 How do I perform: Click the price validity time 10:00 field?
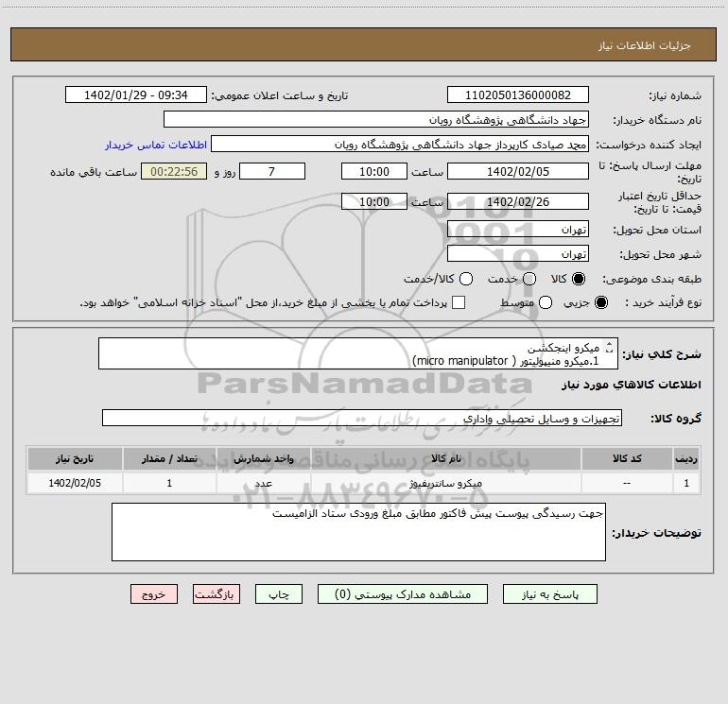pyautogui.click(x=374, y=201)
